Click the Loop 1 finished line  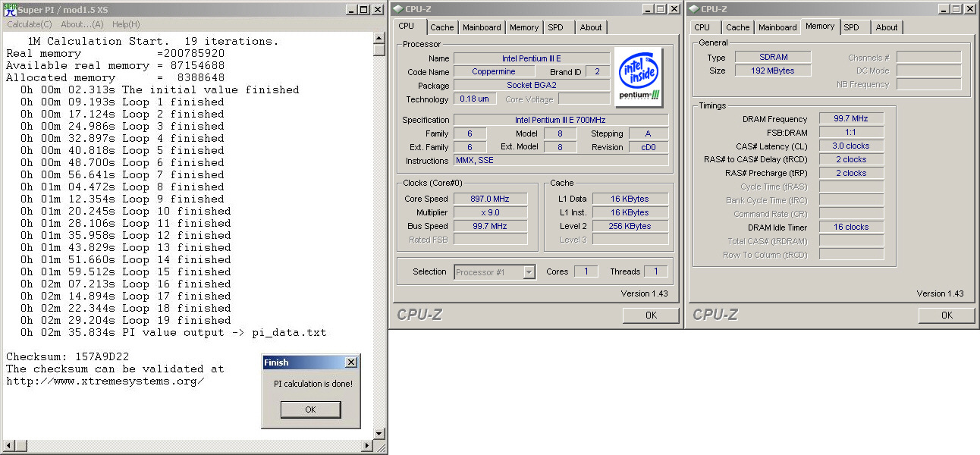pyautogui.click(x=122, y=102)
